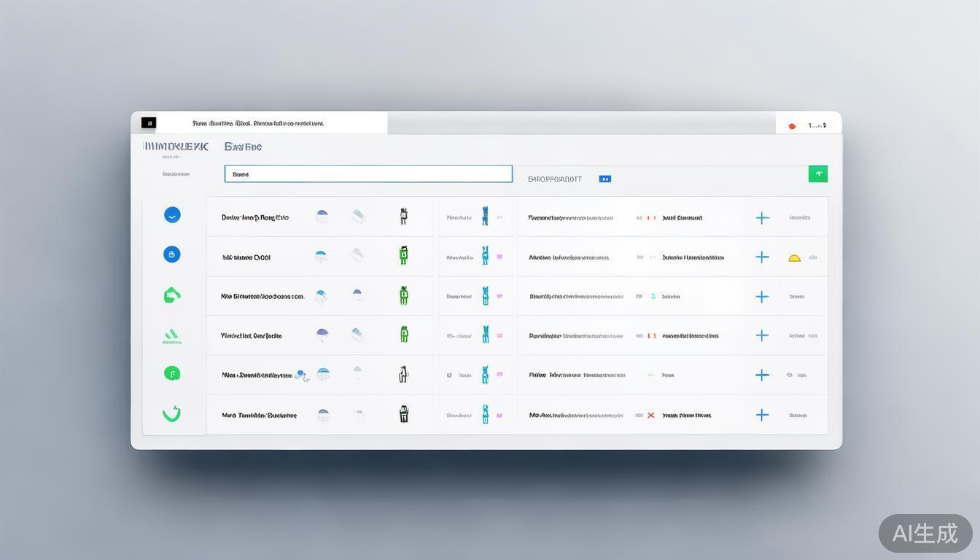This screenshot has height=560, width=980.
Task: Select the green circle icon, fifth in sidebar
Action: tap(171, 374)
